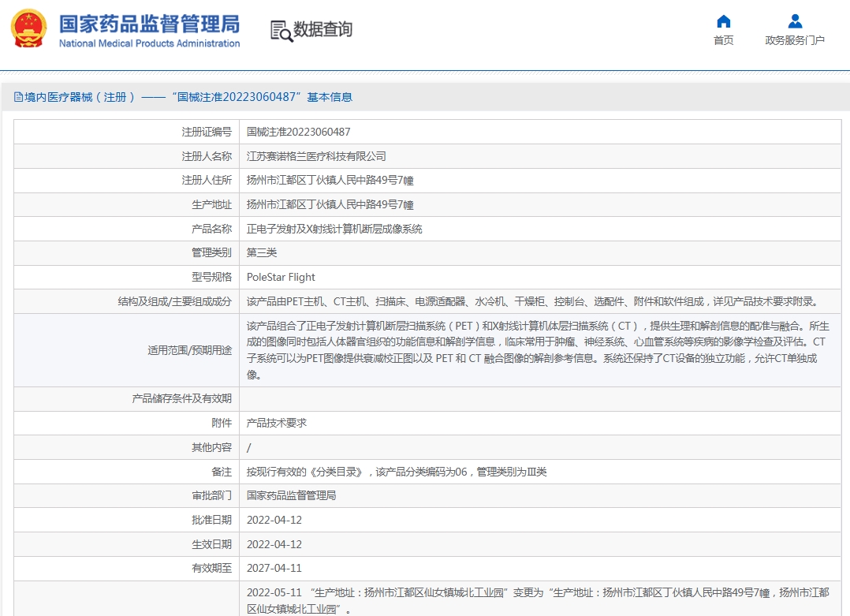Click the structure description starting 该产品由PET主机
Screen dimensions: 850x616
533,301
